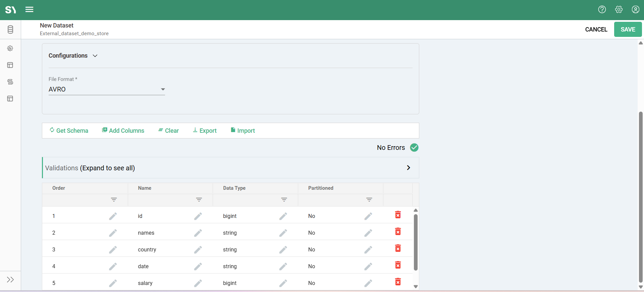Image resolution: width=644 pixels, height=292 pixels.
Task: Delete the 'id' column row
Action: (398, 215)
